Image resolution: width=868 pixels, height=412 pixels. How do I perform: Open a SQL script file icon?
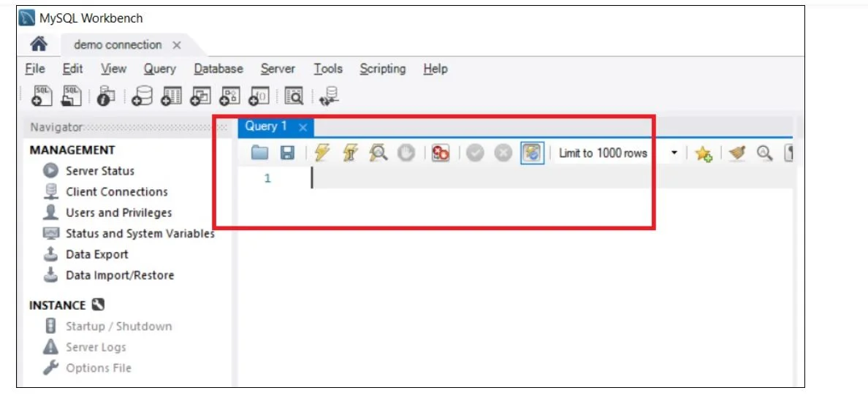(x=72, y=95)
